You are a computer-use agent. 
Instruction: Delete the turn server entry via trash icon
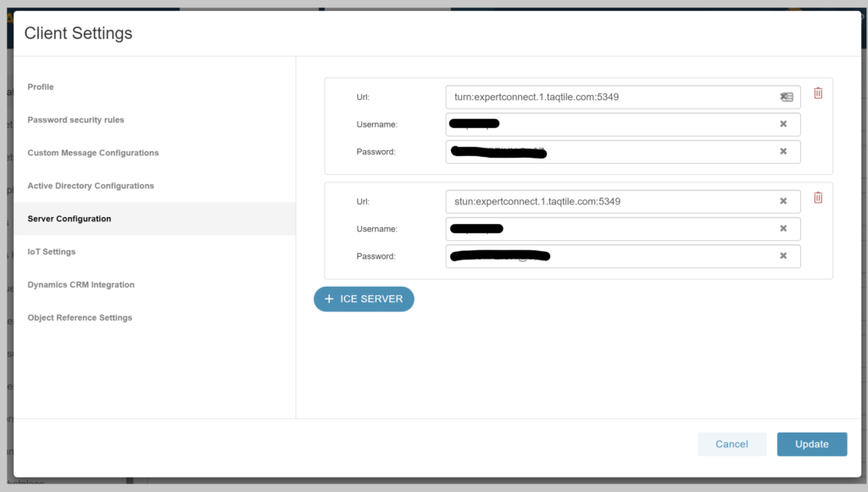[x=817, y=93]
